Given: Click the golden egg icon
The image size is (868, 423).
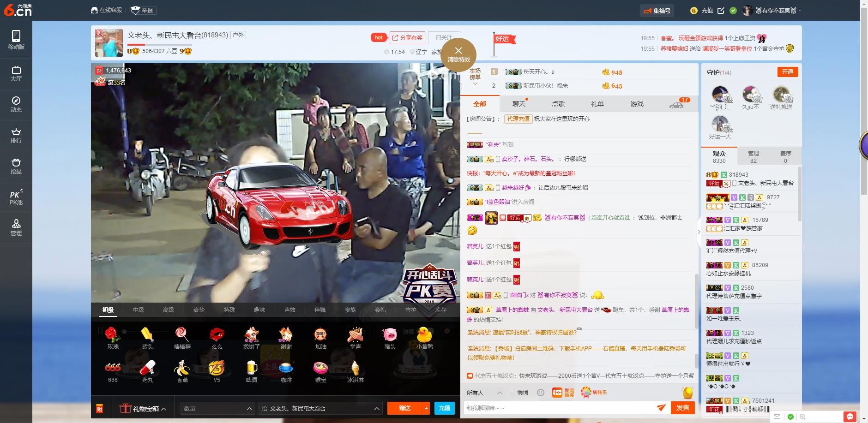Looking at the screenshot, I should pos(687,392).
